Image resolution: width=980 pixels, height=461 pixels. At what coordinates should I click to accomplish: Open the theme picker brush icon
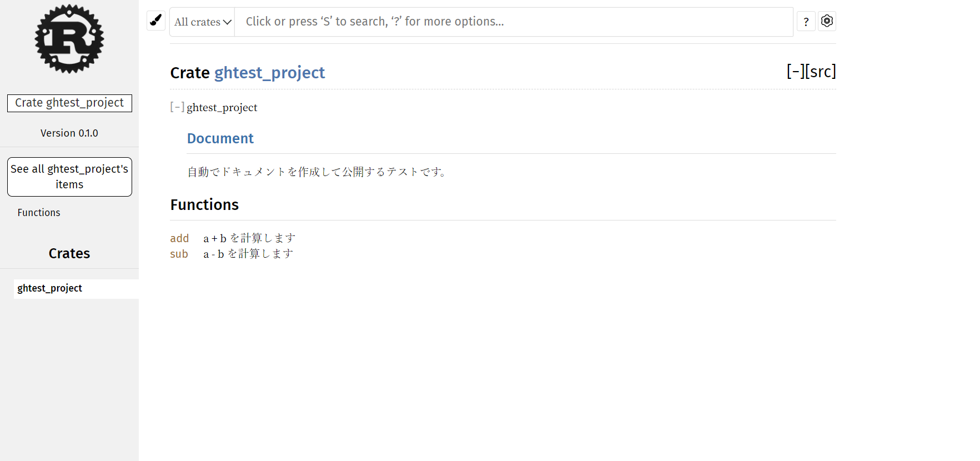click(156, 21)
